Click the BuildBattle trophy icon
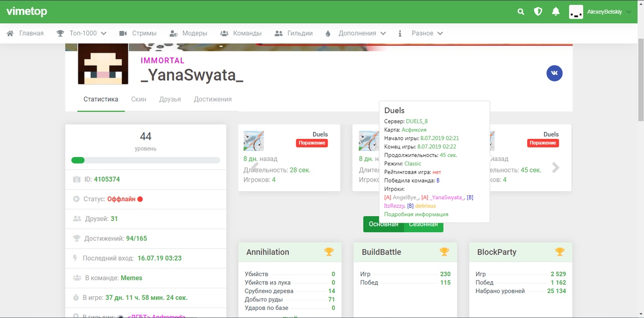Viewport: 644px width, 318px height. tap(444, 252)
